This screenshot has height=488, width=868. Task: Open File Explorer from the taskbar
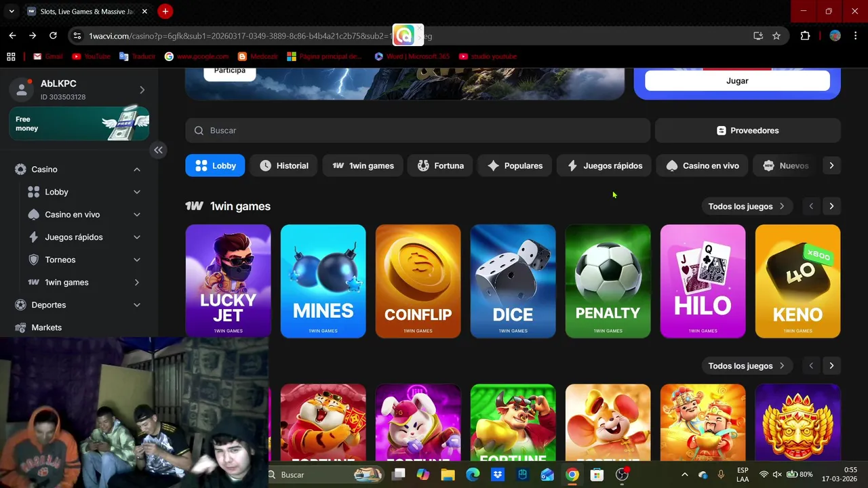[448, 474]
